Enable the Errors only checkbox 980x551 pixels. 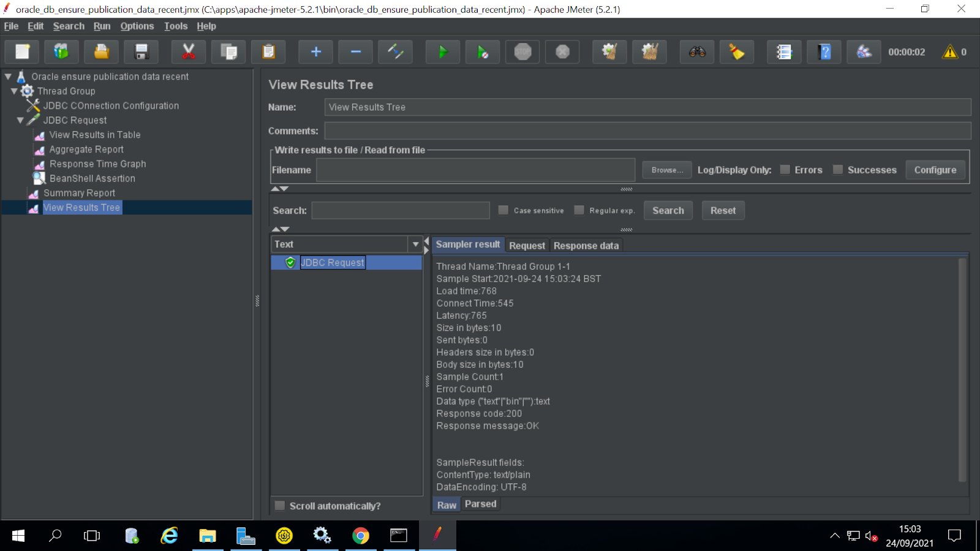[x=785, y=170]
